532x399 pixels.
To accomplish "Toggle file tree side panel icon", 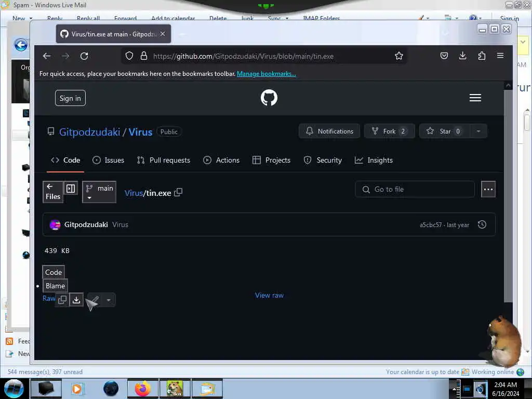I will (71, 188).
